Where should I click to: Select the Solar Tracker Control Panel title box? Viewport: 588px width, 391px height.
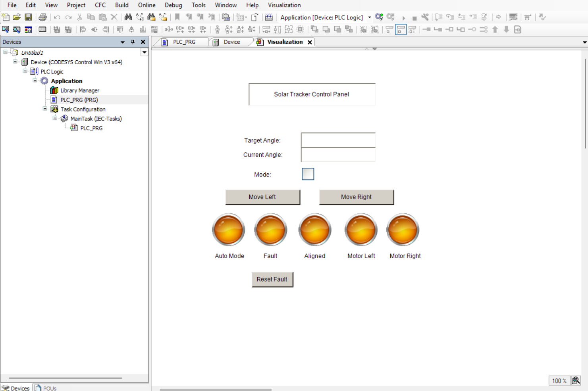312,94
